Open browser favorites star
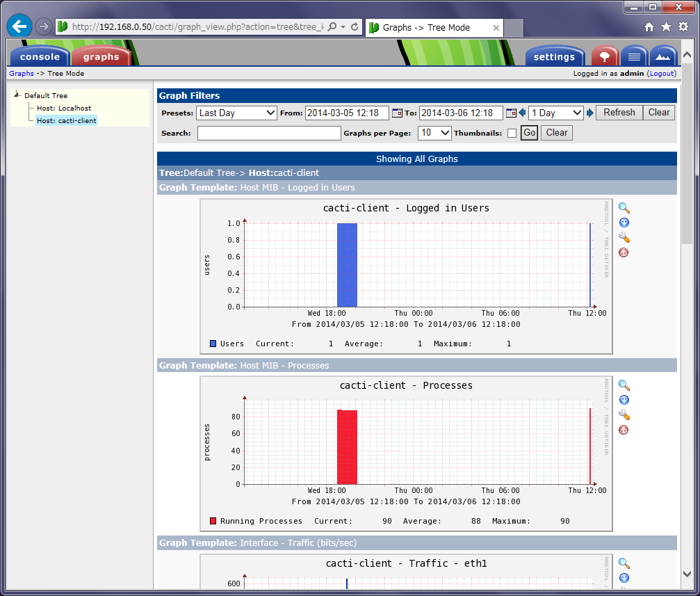This screenshot has width=700, height=596. pos(666,27)
